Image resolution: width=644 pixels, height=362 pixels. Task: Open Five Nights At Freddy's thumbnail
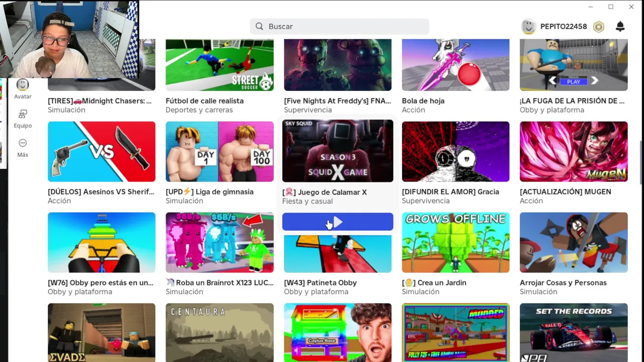338,65
